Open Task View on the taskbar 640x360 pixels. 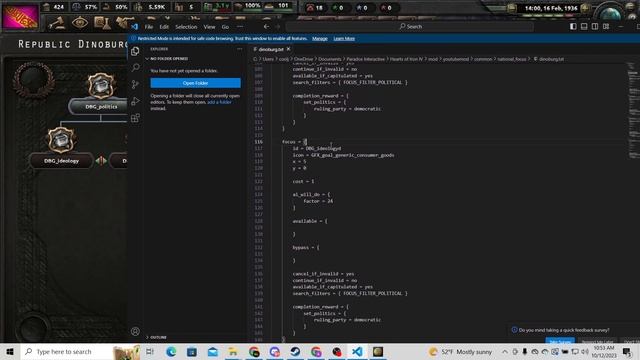(150, 351)
